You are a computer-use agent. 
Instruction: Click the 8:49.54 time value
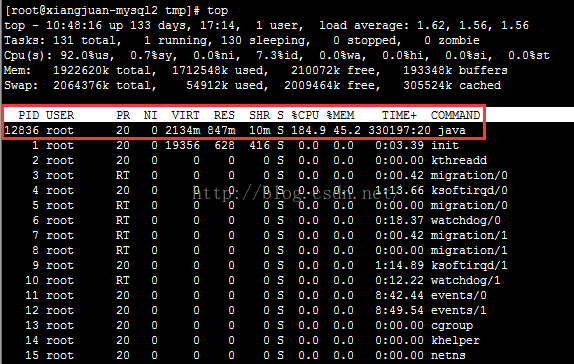coord(399,311)
